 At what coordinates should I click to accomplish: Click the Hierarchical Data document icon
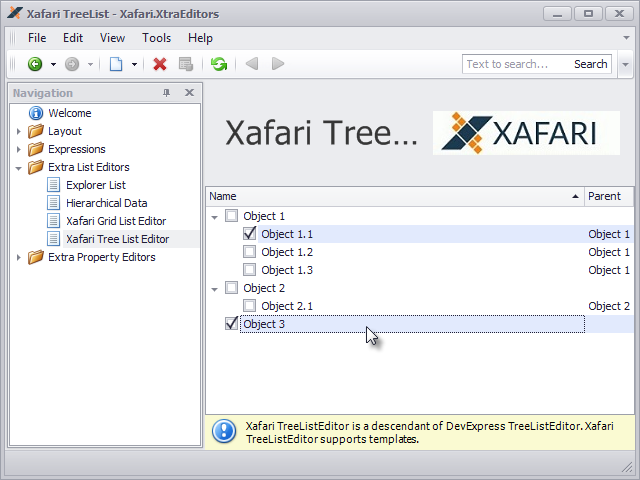[x=53, y=203]
